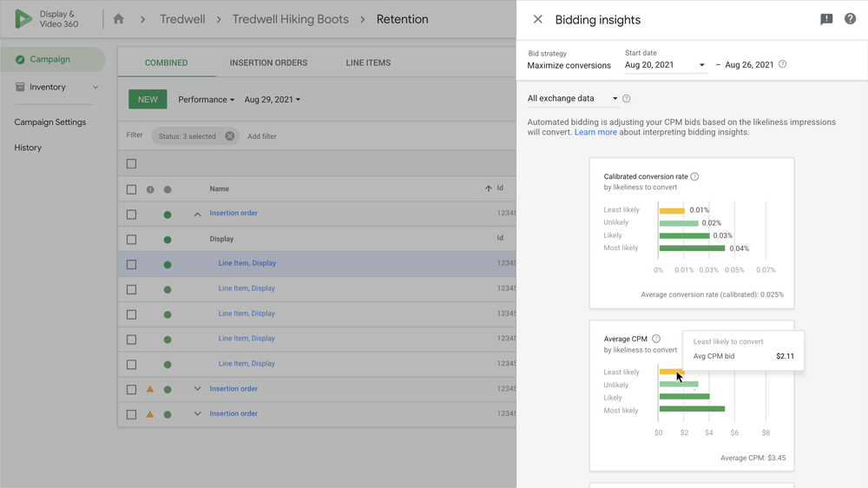This screenshot has width=868, height=488.
Task: Click warning icon on second Insertion order
Action: tap(150, 389)
